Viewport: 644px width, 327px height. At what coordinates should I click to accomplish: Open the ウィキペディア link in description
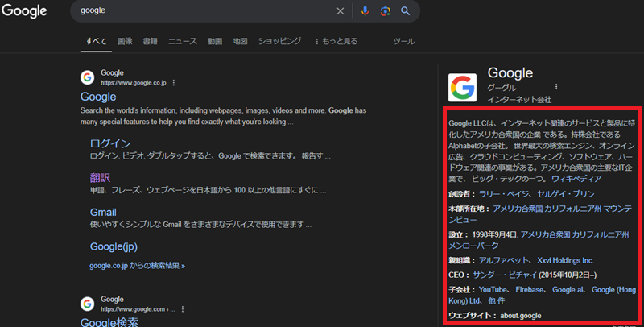(576, 179)
